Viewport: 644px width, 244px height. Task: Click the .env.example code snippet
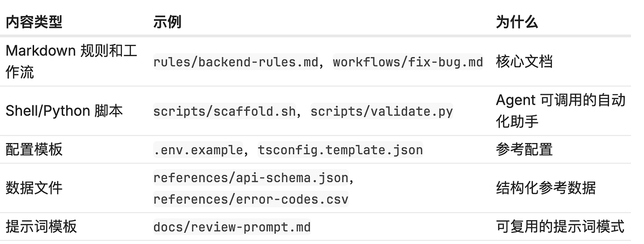pos(198,150)
